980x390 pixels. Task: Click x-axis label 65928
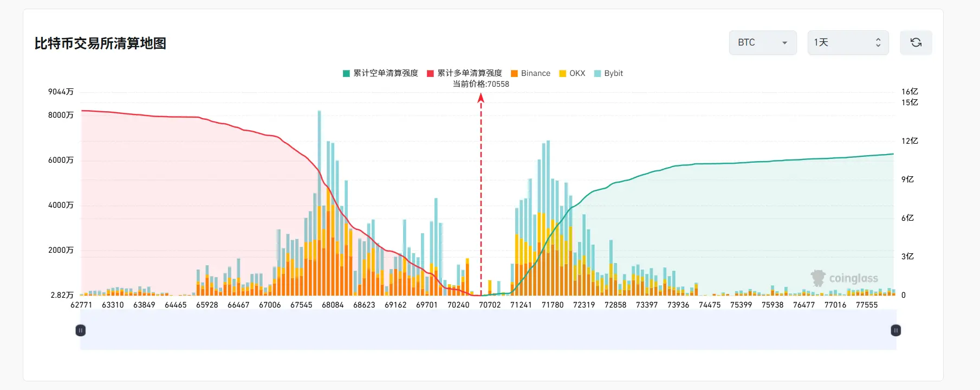pos(207,305)
